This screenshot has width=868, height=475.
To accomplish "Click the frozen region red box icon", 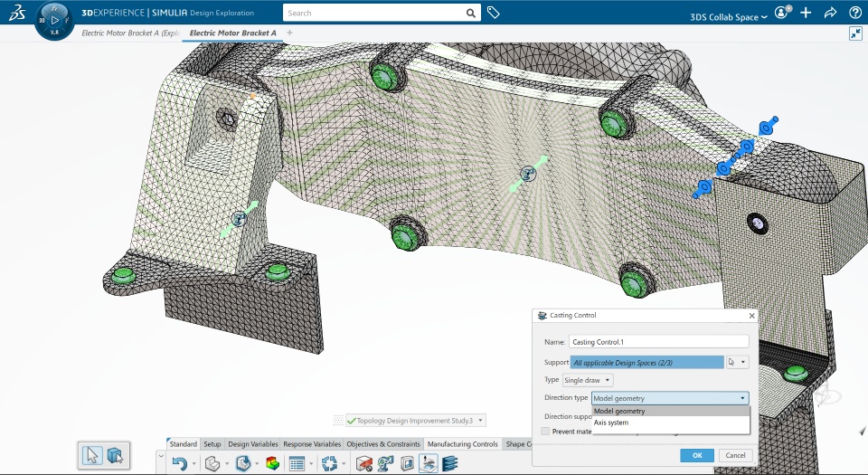I will pyautogui.click(x=363, y=463).
